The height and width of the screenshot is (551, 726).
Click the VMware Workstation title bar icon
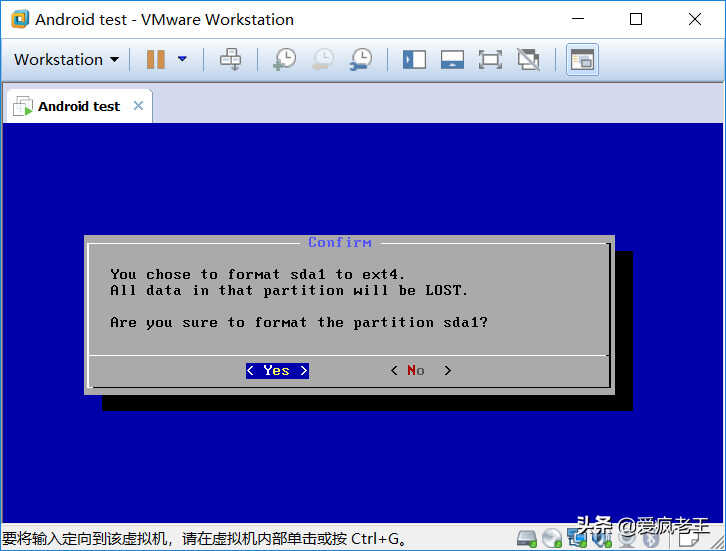tap(20, 19)
